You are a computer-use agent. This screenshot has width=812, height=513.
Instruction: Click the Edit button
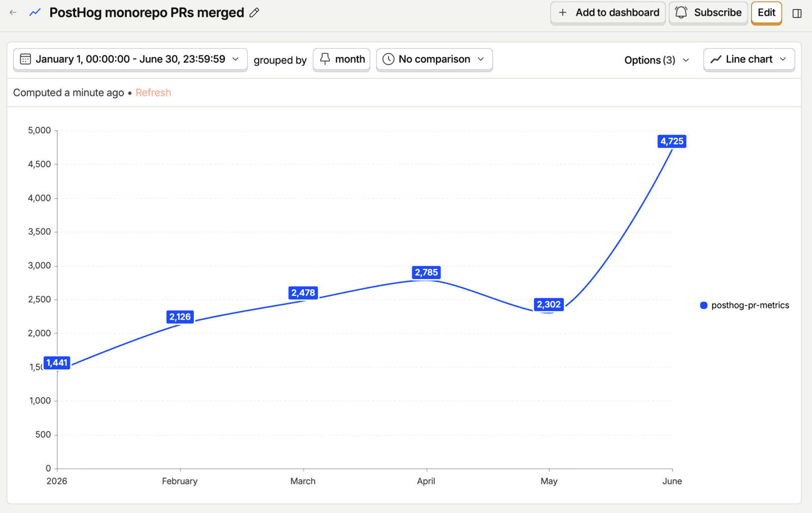(766, 13)
